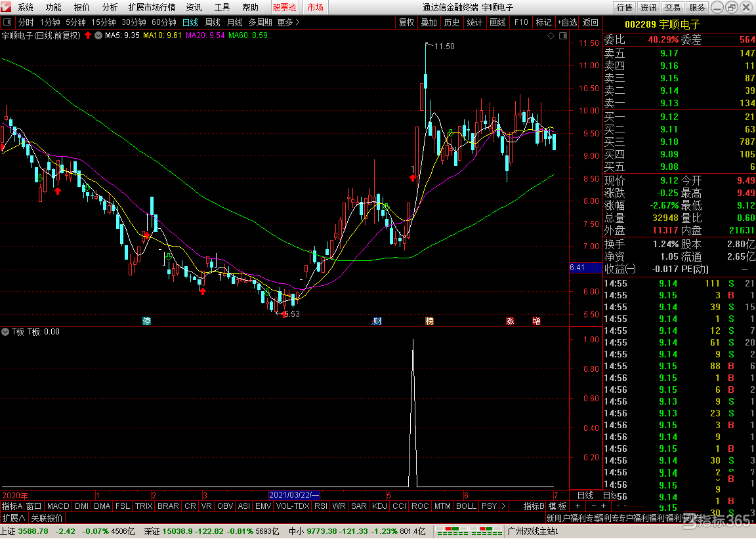Add stock via +自选

tap(567, 22)
